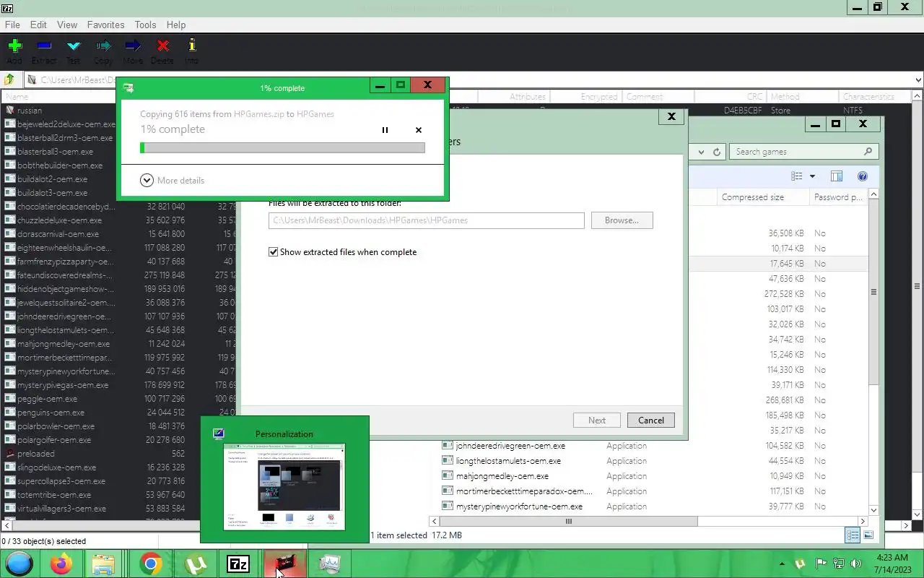Open the Tools menu in 7-Zip
Viewport: 924px width, 578px height.
(145, 25)
